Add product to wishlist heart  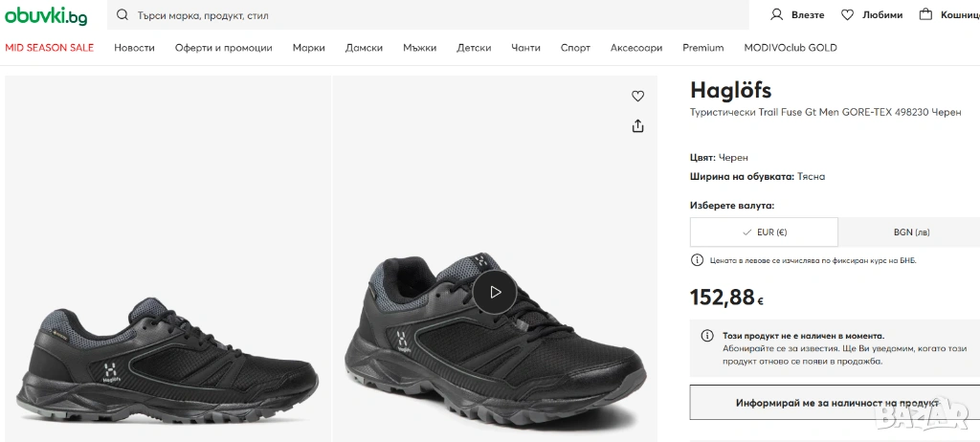[638, 96]
